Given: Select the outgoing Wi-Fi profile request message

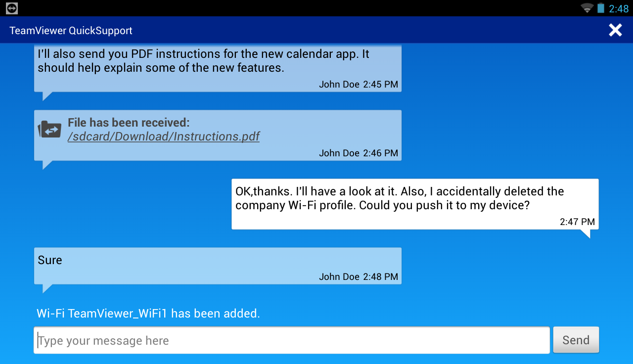Looking at the screenshot, I should click(x=400, y=198).
